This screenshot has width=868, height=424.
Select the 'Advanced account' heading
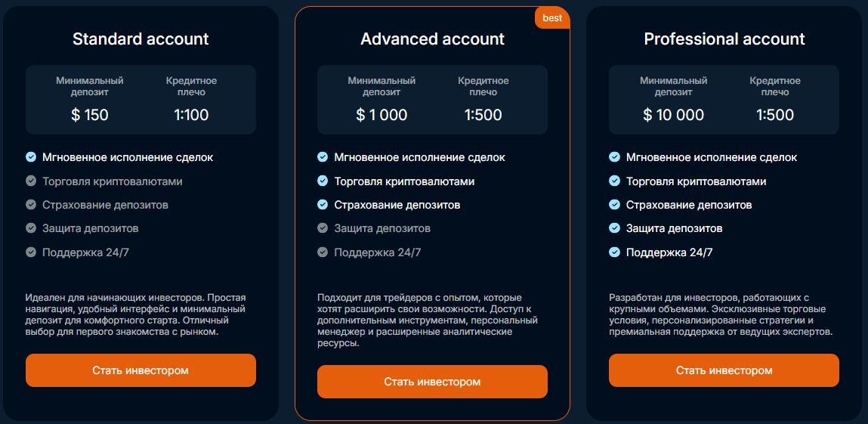[x=432, y=39]
